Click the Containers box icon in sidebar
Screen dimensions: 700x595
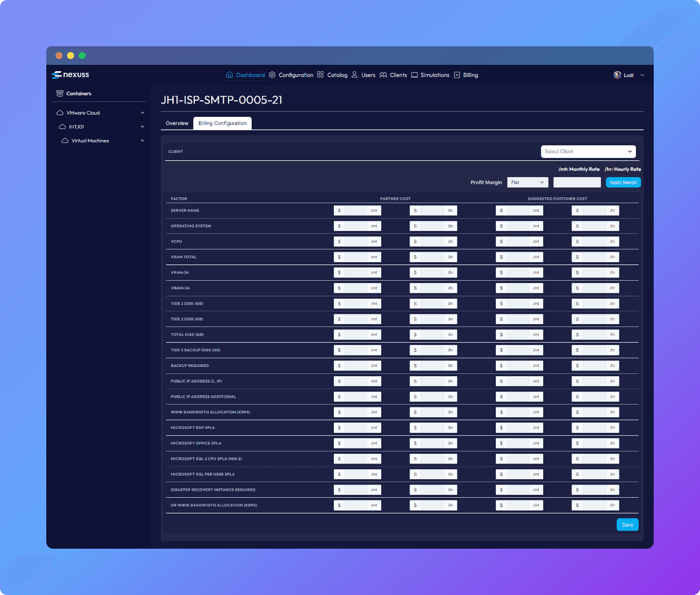click(x=60, y=93)
